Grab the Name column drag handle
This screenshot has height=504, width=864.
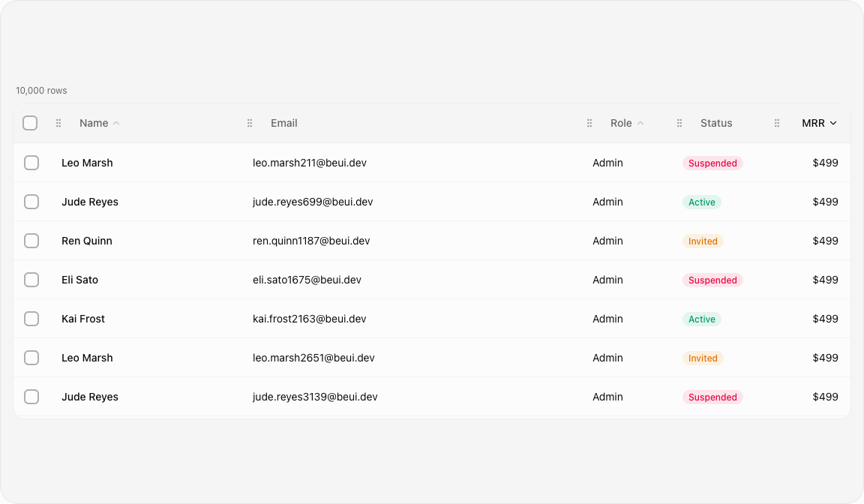click(58, 124)
